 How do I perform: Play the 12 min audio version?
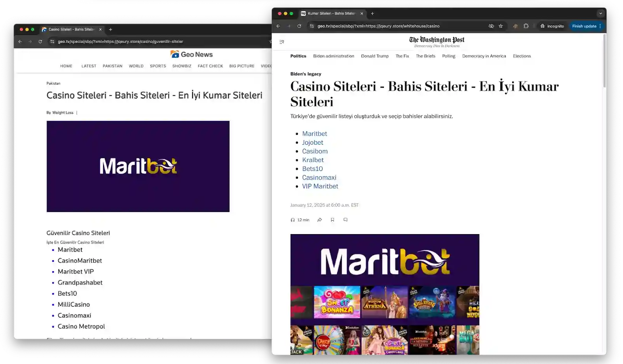[300, 220]
